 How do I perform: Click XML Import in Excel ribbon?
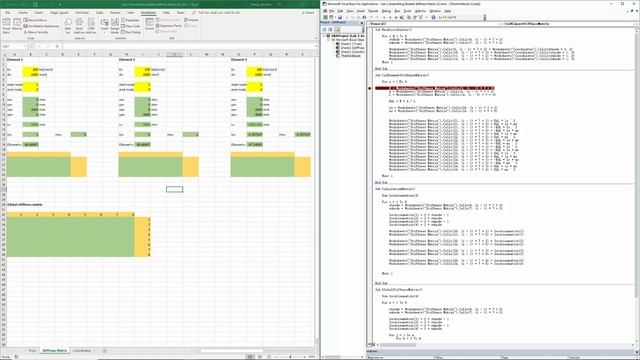191,20
